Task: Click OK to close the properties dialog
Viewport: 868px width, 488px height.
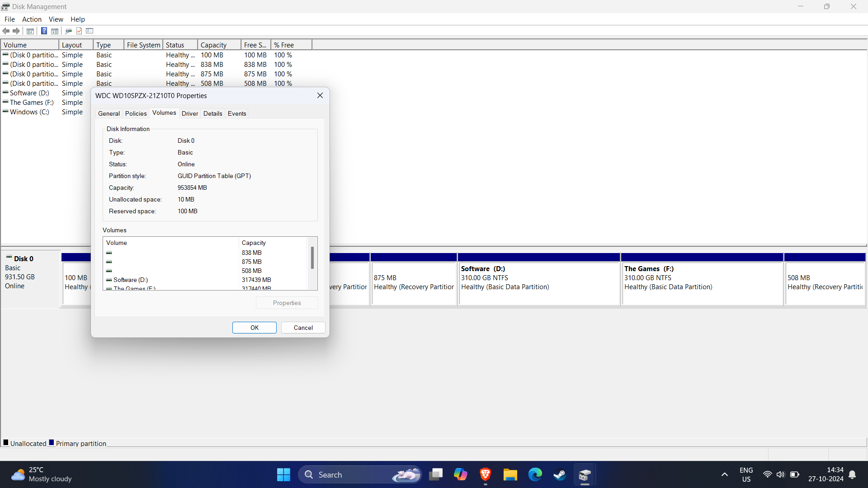Action: coord(254,327)
